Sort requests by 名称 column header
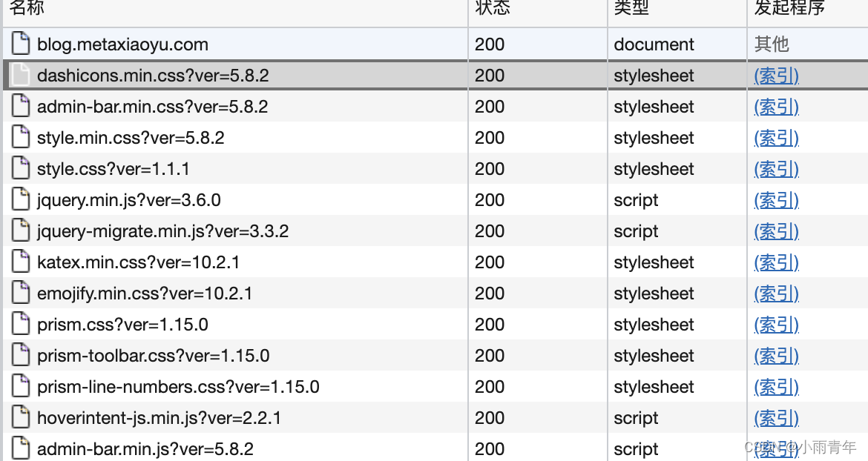 tap(27, 8)
